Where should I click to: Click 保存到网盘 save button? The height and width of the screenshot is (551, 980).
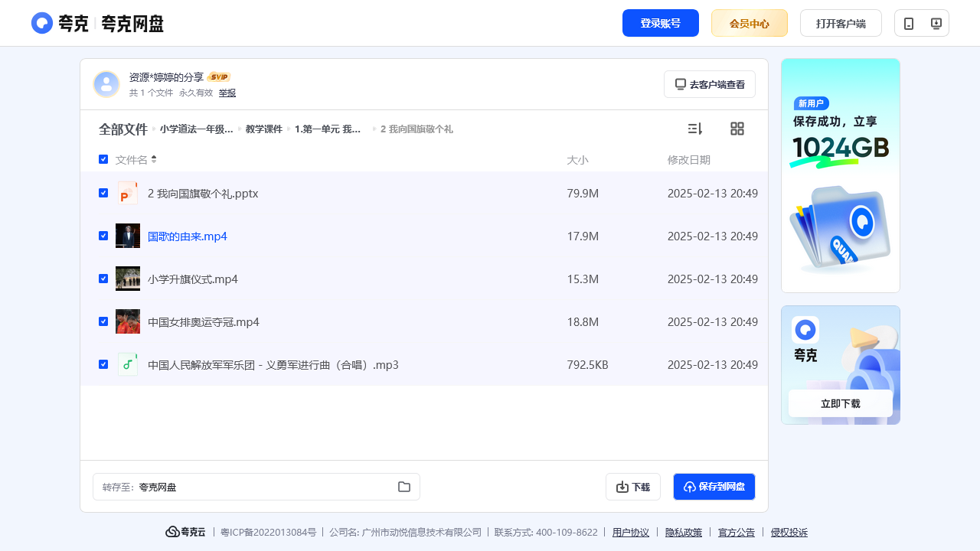[x=714, y=487]
